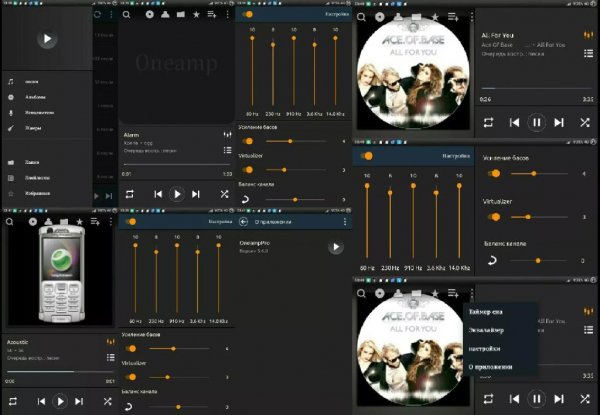The height and width of the screenshot is (415, 600).
Task: Open search in the Acoustic player toolbar
Action: click(10, 222)
